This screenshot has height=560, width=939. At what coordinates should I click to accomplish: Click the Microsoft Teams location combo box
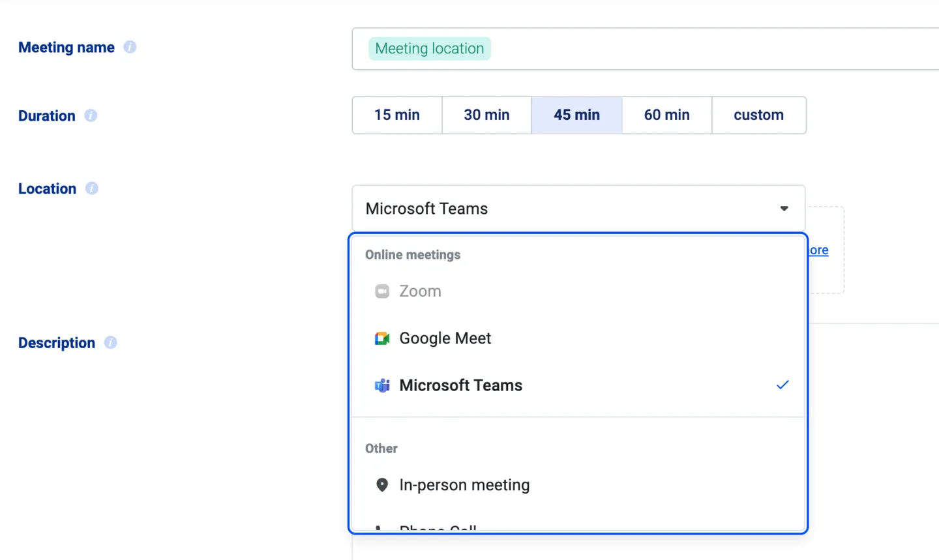578,209
